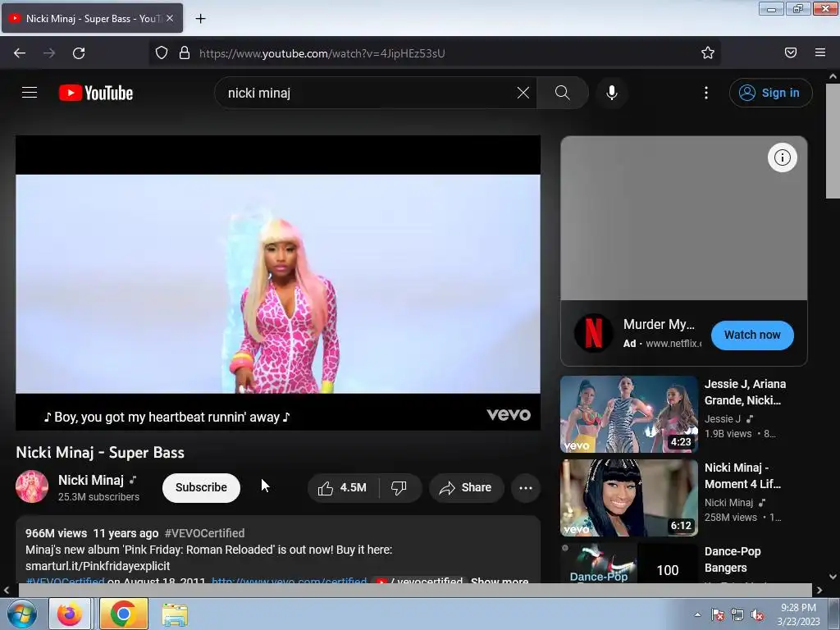
Task: Open the Nicki Minaj - Moment 4 Lif... title
Action: [743, 476]
